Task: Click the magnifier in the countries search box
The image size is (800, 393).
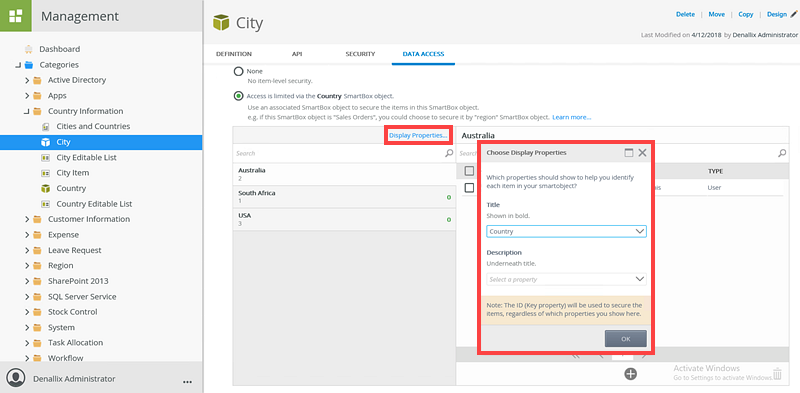Action: pos(449,153)
